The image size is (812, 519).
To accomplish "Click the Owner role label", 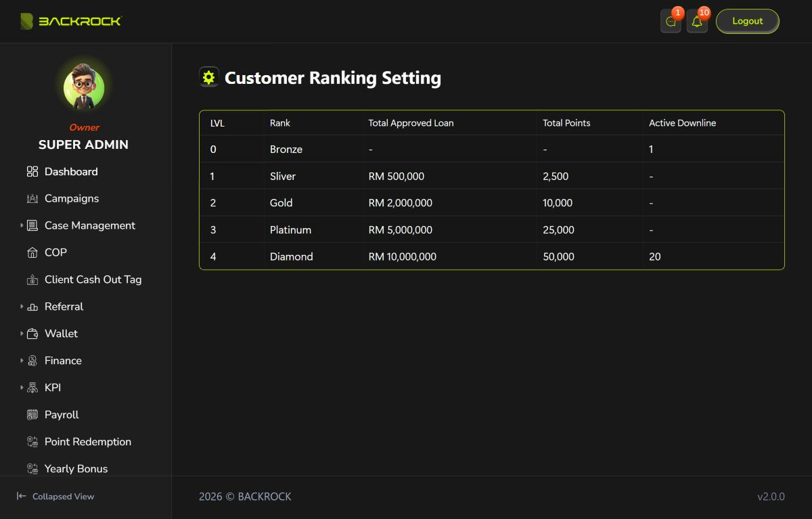I will [x=84, y=127].
